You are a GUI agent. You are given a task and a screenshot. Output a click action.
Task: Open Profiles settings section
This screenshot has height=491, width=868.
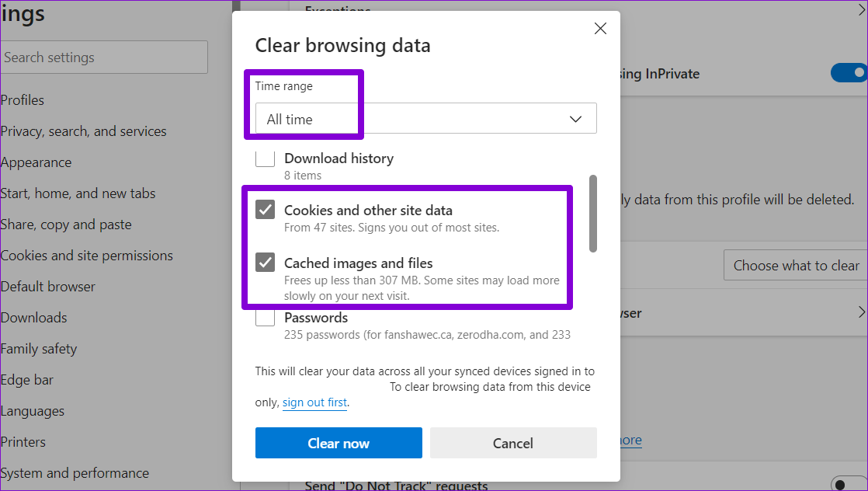coord(23,100)
